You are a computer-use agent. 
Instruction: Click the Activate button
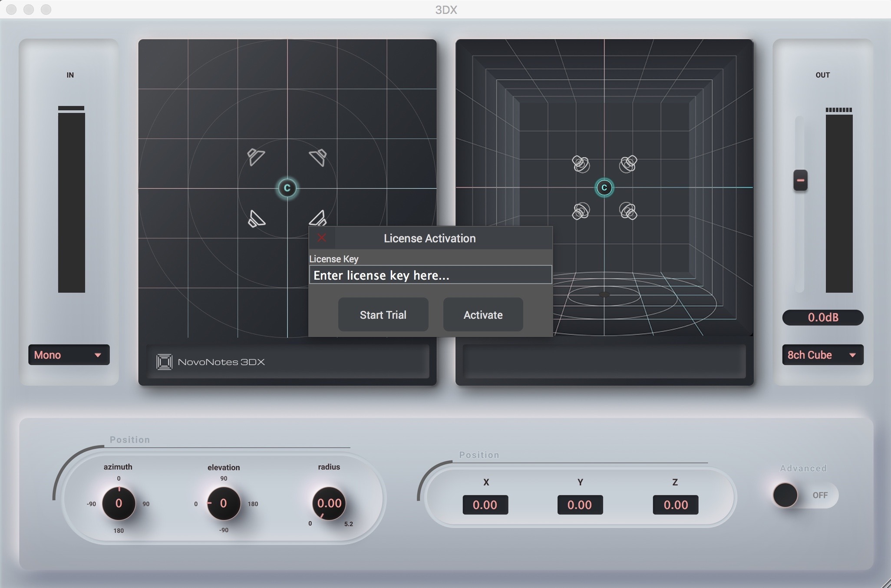coord(483,314)
